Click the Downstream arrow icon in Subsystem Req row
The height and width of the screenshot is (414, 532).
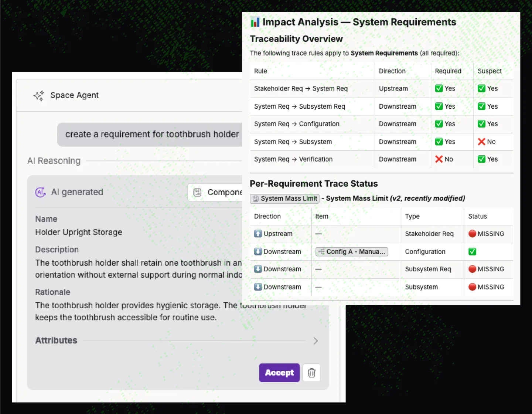click(258, 269)
